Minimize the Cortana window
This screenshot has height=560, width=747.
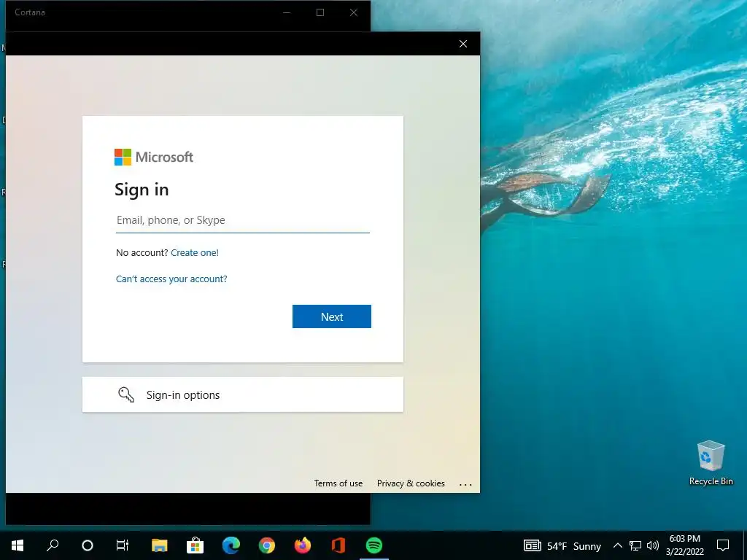click(x=287, y=12)
